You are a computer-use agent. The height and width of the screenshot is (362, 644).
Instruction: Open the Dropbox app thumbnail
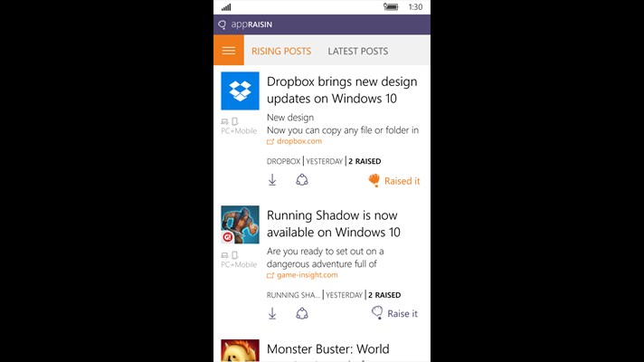tap(240, 90)
